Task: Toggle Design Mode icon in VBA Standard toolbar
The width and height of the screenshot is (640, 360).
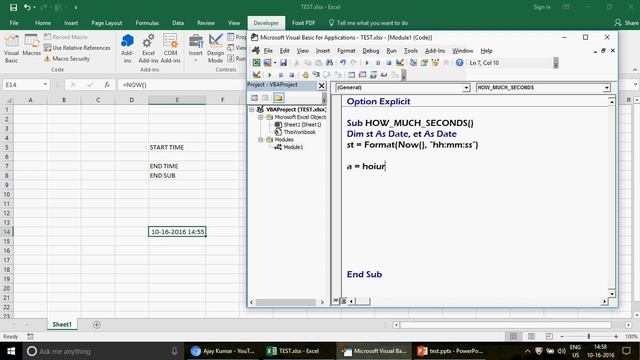Action: 400,63
